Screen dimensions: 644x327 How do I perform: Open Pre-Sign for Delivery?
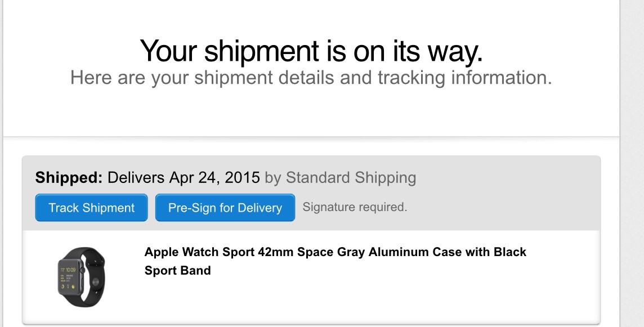tap(225, 208)
